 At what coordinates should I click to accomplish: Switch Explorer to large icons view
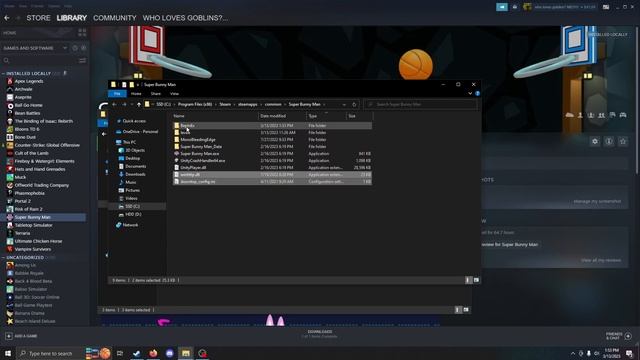click(476, 280)
